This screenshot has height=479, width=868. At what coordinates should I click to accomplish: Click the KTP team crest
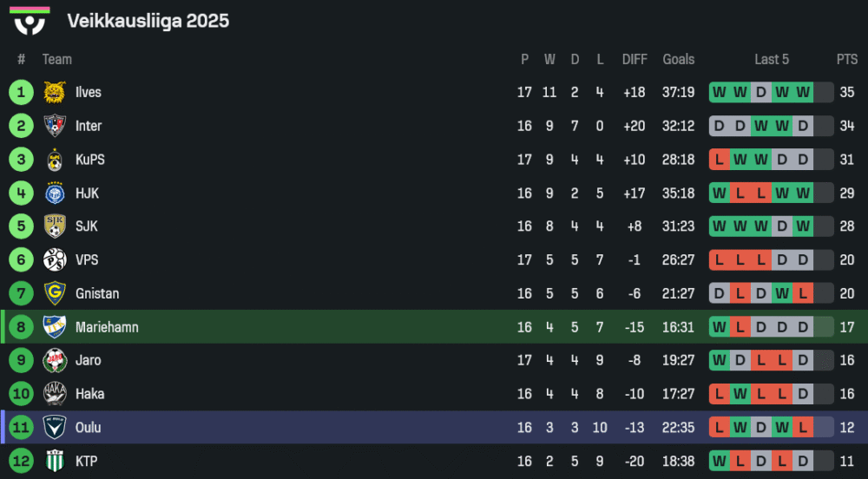[x=55, y=461]
